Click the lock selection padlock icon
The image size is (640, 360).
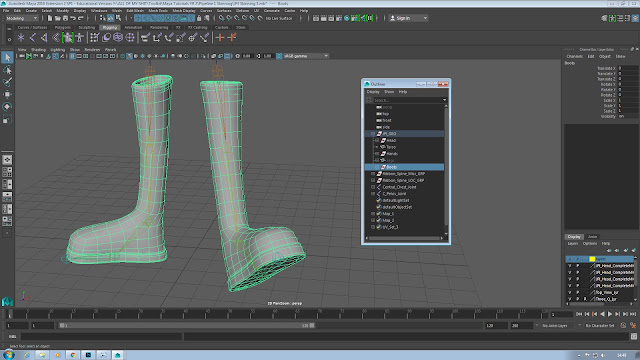(199, 18)
